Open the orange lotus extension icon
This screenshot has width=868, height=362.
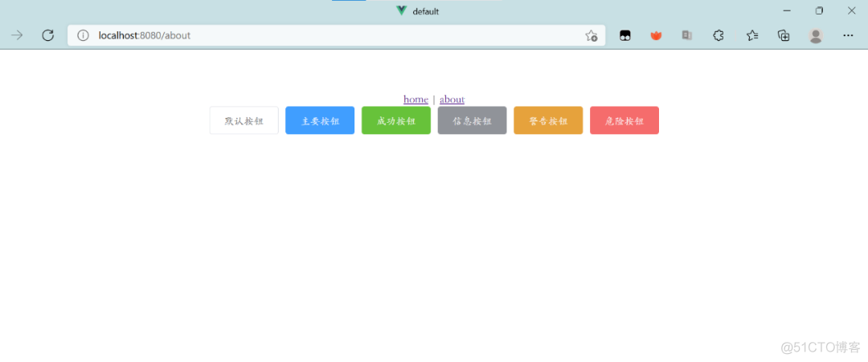click(656, 35)
